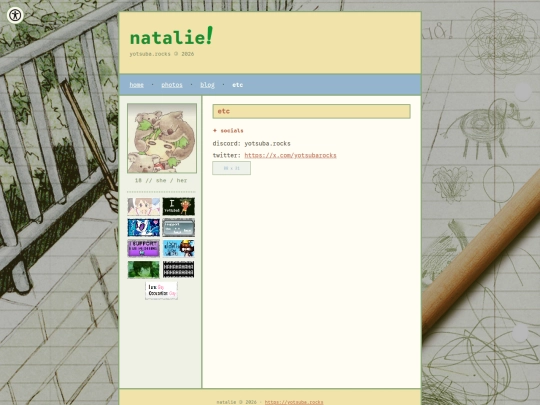540x405 pixels.
Task: Open the photos page
Action: coord(172,85)
